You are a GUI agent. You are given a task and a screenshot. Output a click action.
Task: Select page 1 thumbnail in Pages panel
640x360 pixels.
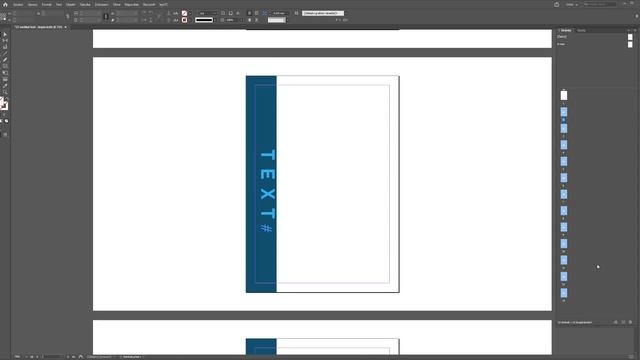pyautogui.click(x=564, y=96)
